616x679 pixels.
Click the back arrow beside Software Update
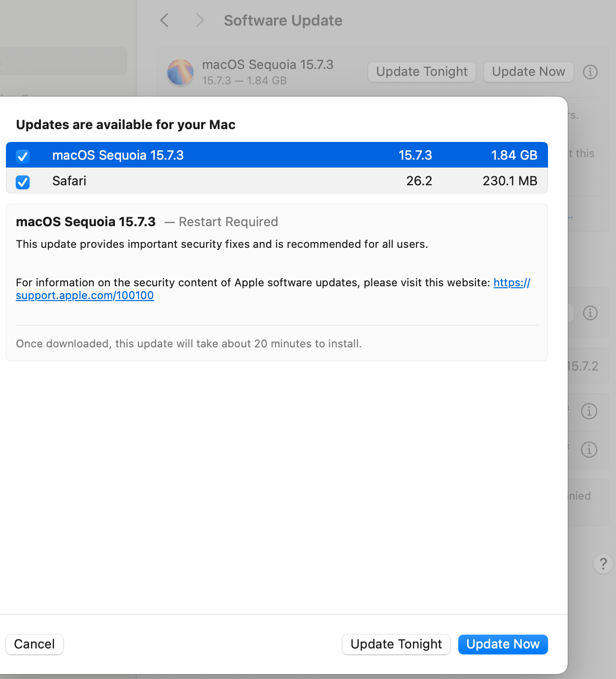pyautogui.click(x=165, y=20)
